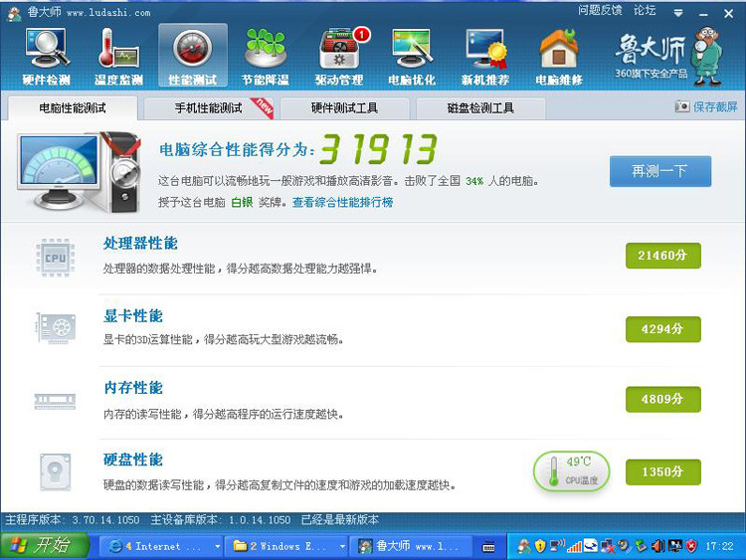Click the 49°C CPU temperature widget
746x560 pixels.
572,470
